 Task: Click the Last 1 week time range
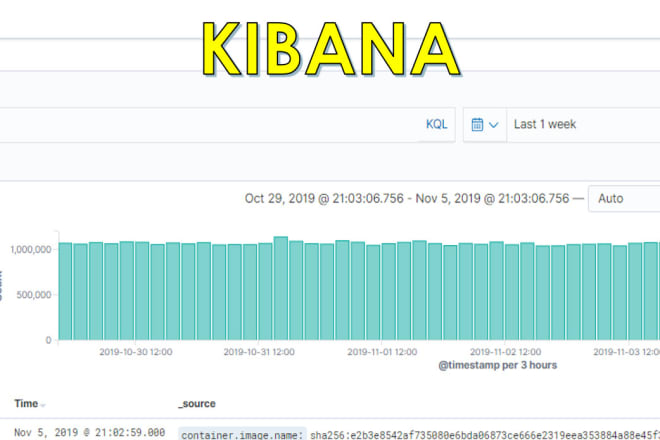(x=545, y=124)
